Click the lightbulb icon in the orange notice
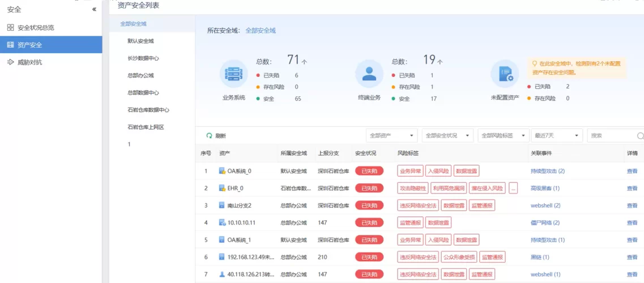 (535, 63)
